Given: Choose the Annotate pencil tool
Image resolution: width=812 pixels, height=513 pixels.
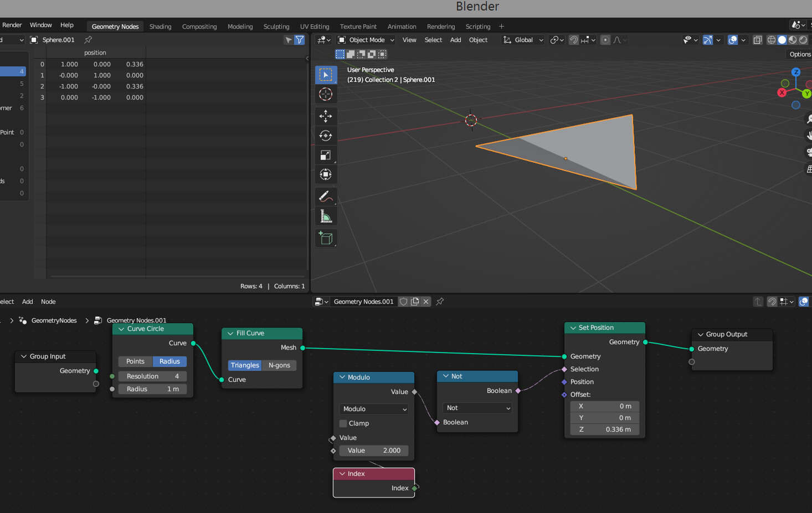Looking at the screenshot, I should pyautogui.click(x=326, y=196).
